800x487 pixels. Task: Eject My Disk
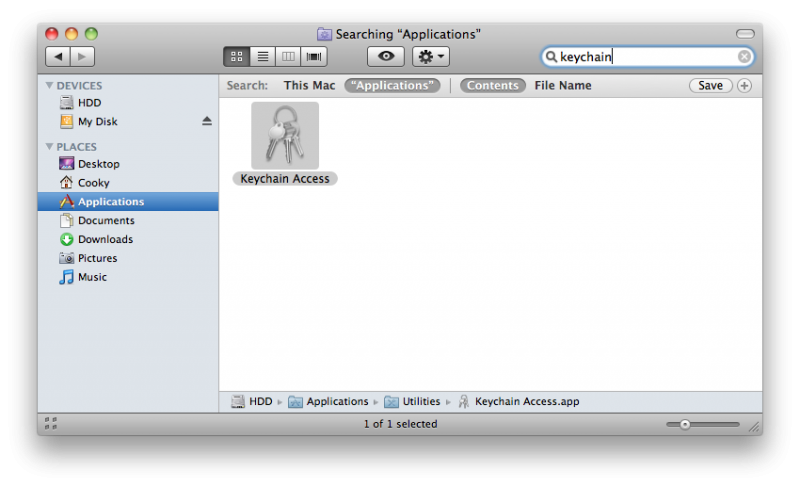[207, 121]
